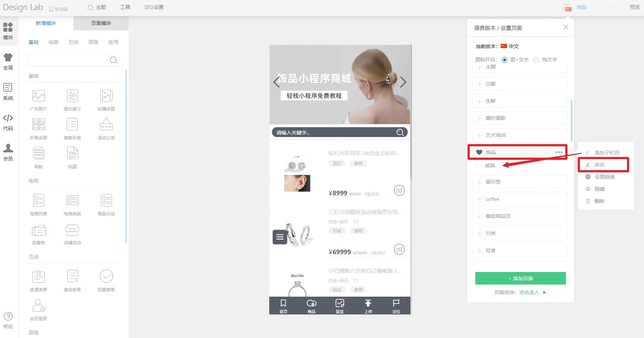Select the 广告图片 module icon
This screenshot has height=338, width=644.
[x=39, y=96]
